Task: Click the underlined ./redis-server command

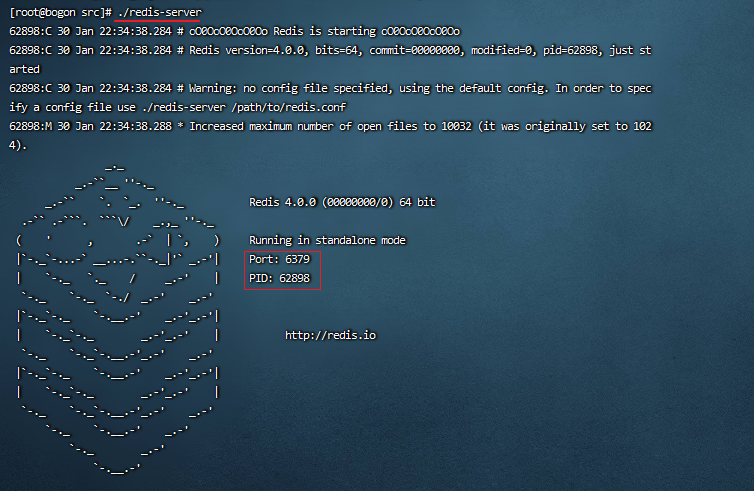Action: [x=157, y=11]
